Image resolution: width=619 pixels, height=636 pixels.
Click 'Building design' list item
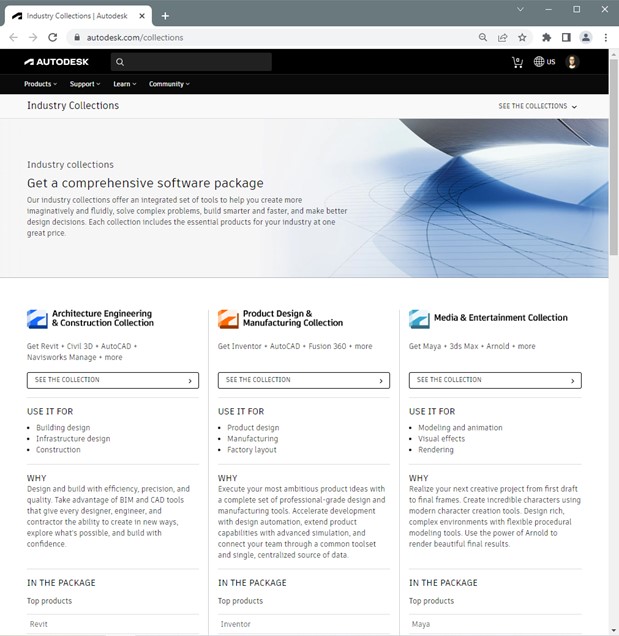[63, 428]
